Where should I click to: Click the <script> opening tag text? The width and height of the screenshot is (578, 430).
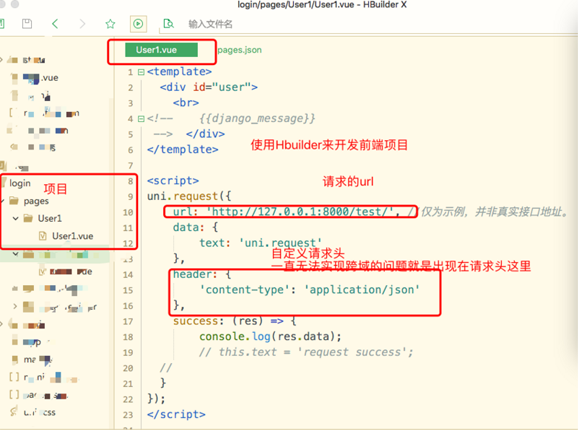pos(173,181)
